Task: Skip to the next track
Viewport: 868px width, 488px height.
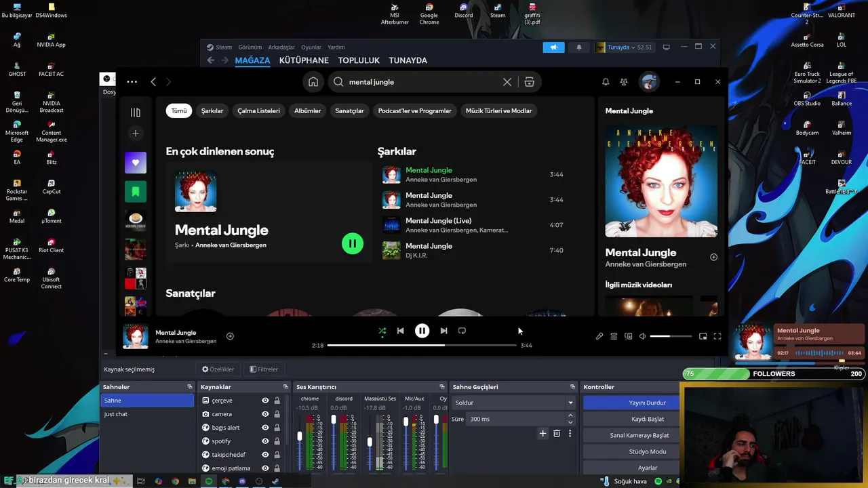Action: 443,331
